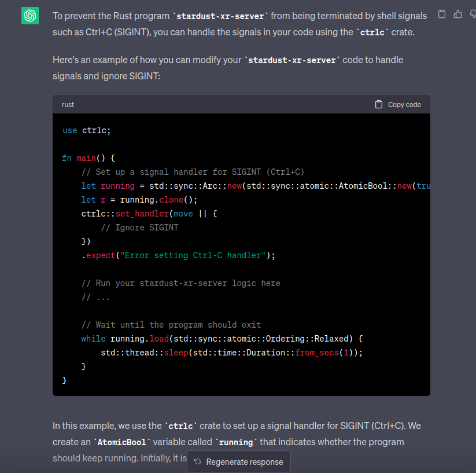Click Regenerate response button
Viewport: 476px width, 473px height.
click(239, 462)
